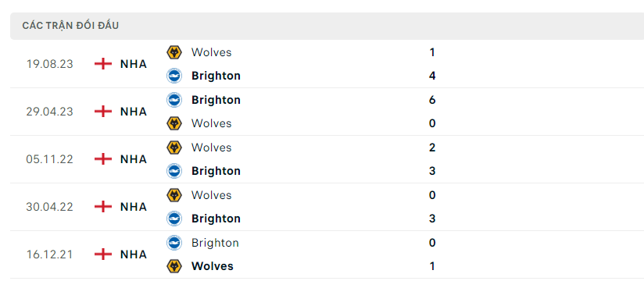Click the Wolves crest in the 16.12.21 match
Viewport: 644px width, 281px height.
pyautogui.click(x=174, y=266)
